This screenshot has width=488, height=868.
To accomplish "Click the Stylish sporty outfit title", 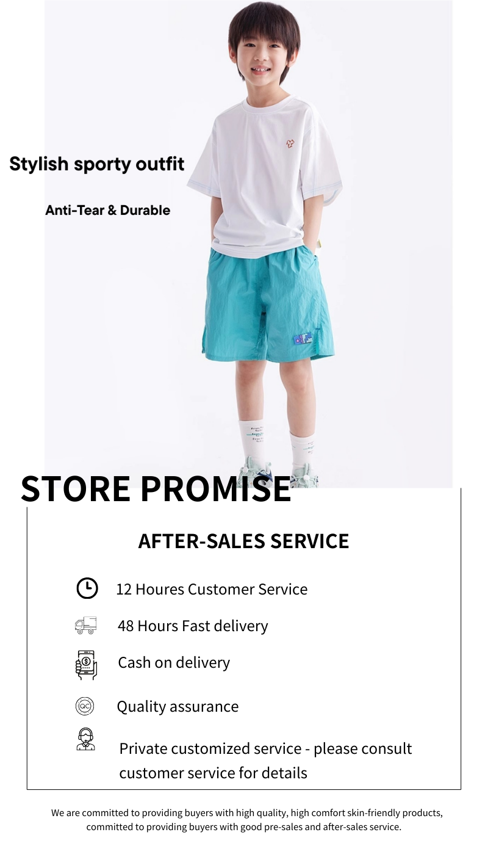I will (96, 164).
